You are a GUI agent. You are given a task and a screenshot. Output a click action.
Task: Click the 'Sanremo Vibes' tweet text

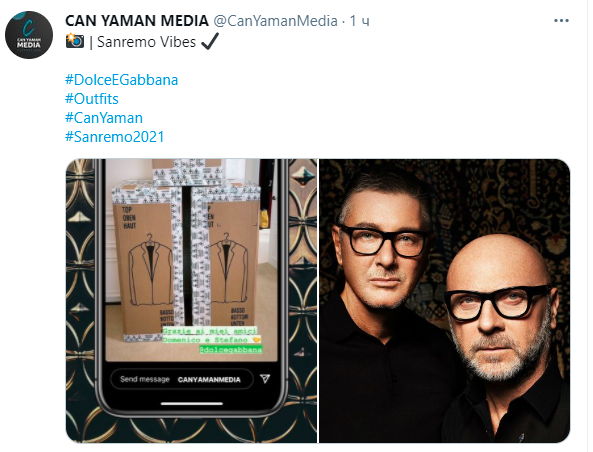coord(146,42)
